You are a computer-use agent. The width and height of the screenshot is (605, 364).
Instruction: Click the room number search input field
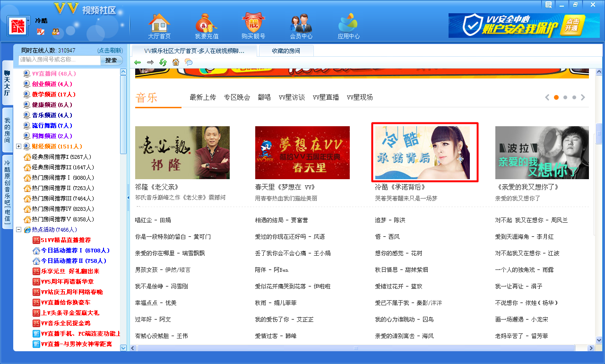[x=59, y=60]
